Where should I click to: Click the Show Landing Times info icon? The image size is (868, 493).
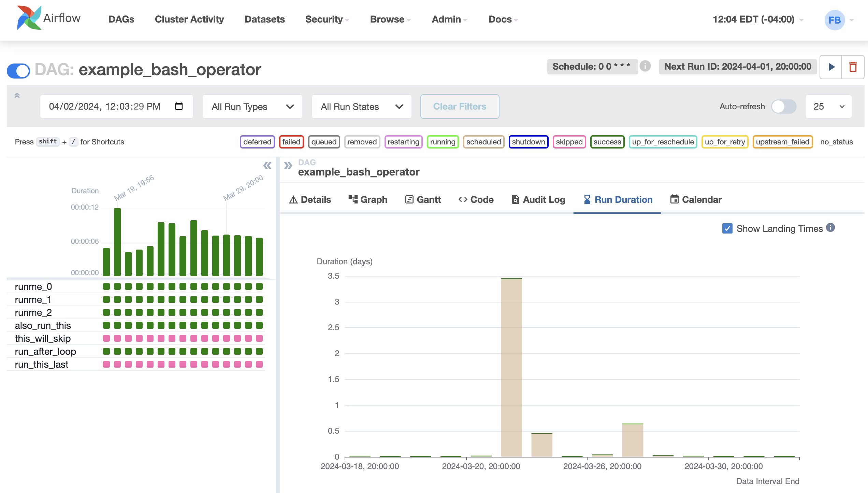[x=830, y=228]
